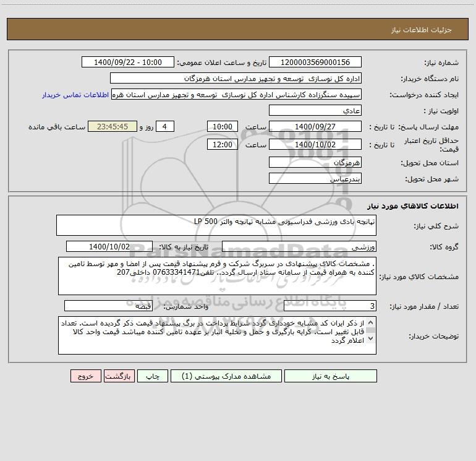The width and height of the screenshot is (476, 461).
Task: Click the بازگشت back button
Action: (x=119, y=376)
